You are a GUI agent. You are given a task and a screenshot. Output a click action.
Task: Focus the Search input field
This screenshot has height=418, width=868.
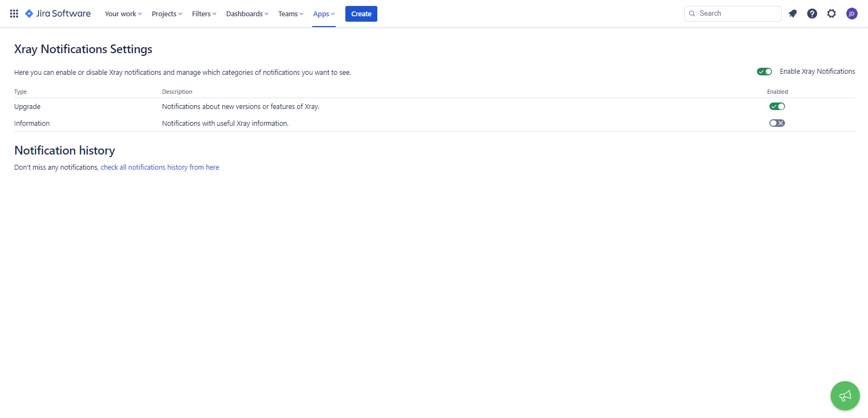(732, 14)
